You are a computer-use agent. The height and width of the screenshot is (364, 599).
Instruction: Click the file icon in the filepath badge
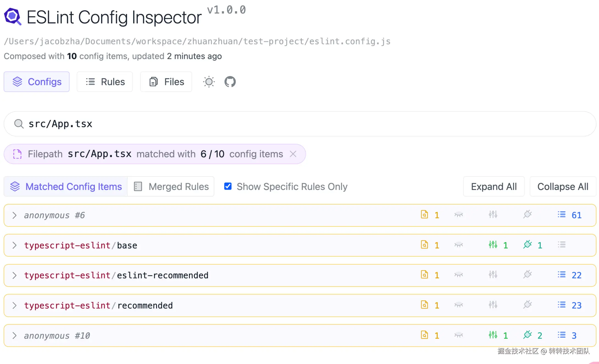click(17, 154)
